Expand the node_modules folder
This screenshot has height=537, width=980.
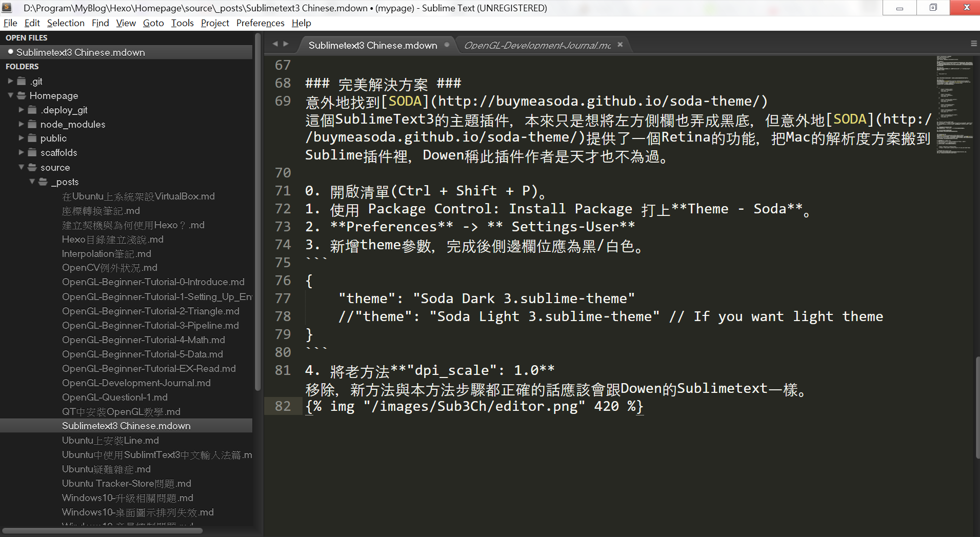21,124
